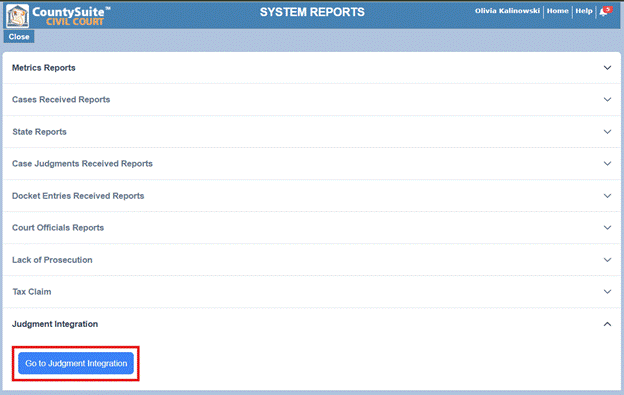The width and height of the screenshot is (624, 395).
Task: Expand Cases Received Reports chevron
Action: [x=607, y=99]
